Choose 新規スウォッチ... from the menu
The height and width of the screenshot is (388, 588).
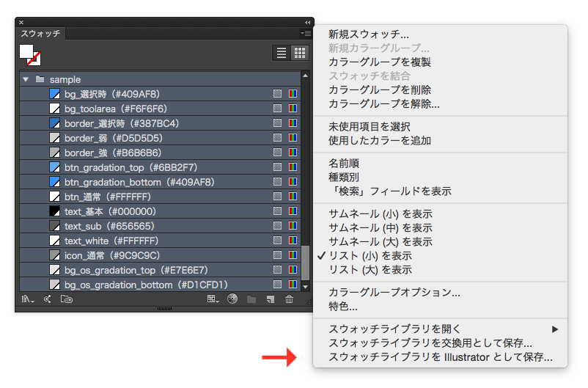coord(369,34)
